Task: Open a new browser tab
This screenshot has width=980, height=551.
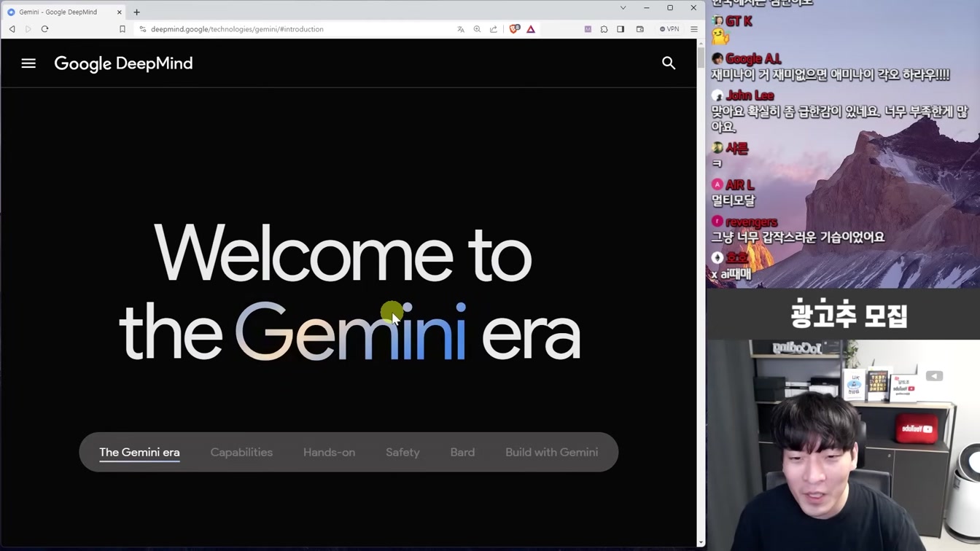Action: tap(136, 12)
